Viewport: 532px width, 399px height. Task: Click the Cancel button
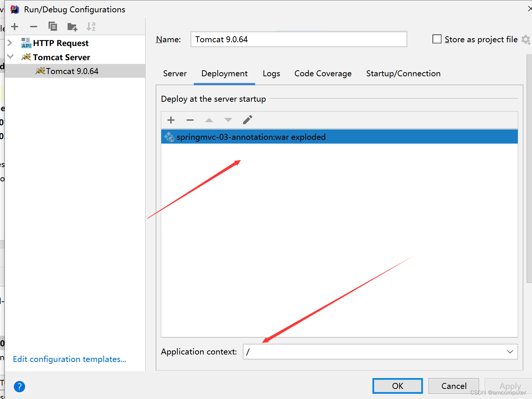(x=454, y=386)
